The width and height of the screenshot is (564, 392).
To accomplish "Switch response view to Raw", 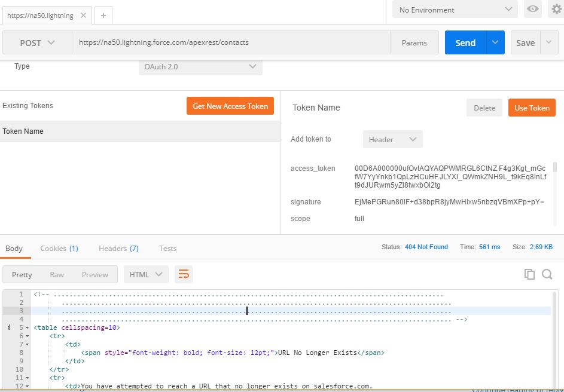I will coord(57,274).
